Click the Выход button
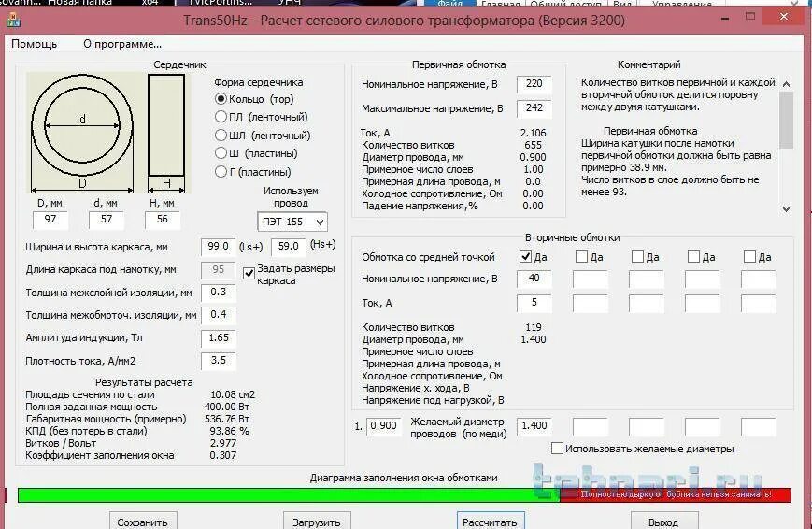 tap(664, 522)
